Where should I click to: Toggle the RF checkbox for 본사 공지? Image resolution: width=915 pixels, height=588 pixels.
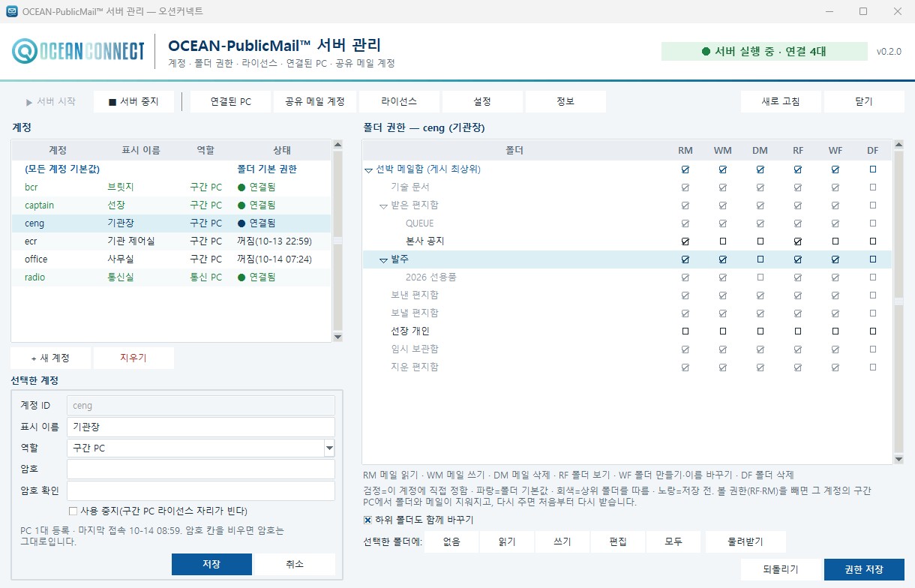click(x=798, y=241)
